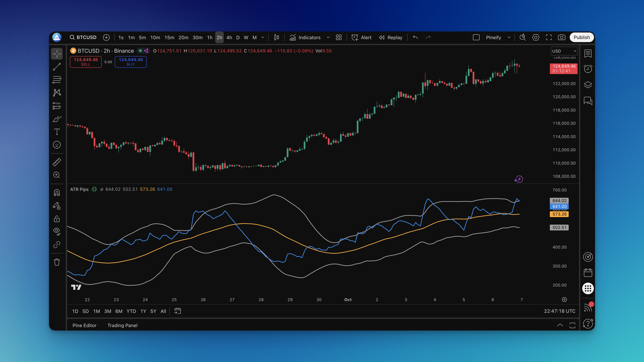
Task: Open the USD currency dropdown
Action: tap(564, 51)
